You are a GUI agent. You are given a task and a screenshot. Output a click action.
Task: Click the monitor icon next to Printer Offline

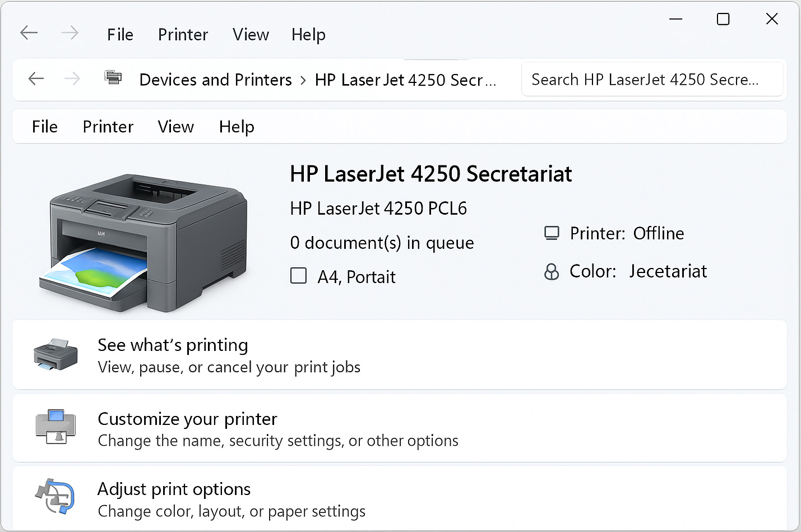552,232
